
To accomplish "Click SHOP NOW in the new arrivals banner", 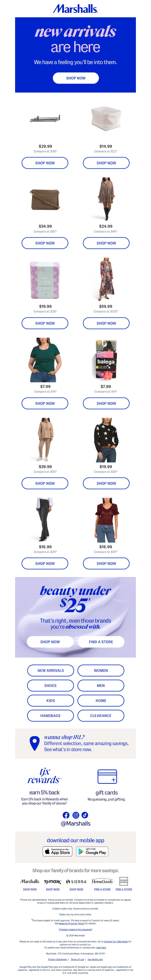I will tap(76, 78).
